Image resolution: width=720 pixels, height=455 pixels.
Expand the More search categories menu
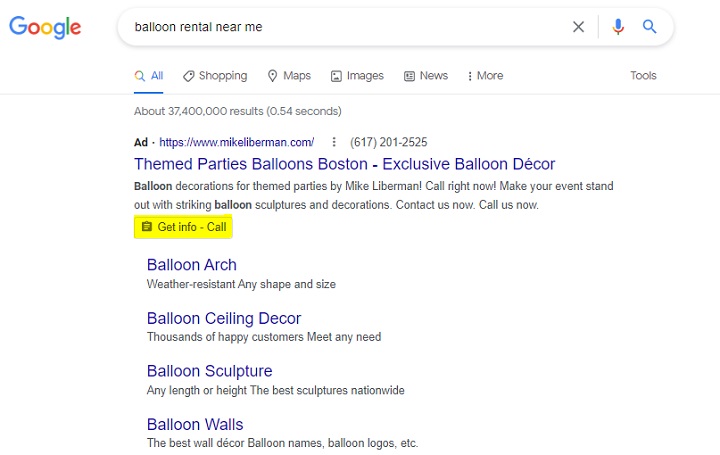pyautogui.click(x=484, y=76)
